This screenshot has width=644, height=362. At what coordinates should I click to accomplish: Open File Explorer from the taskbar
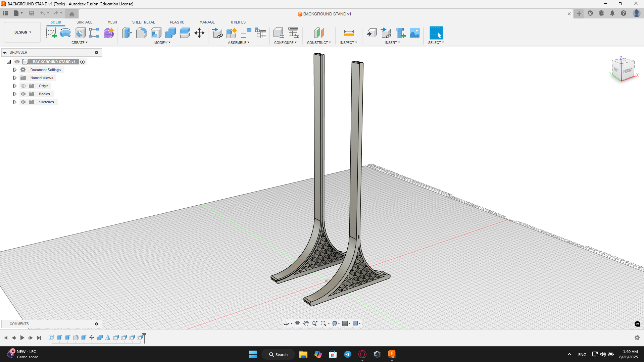point(303,354)
